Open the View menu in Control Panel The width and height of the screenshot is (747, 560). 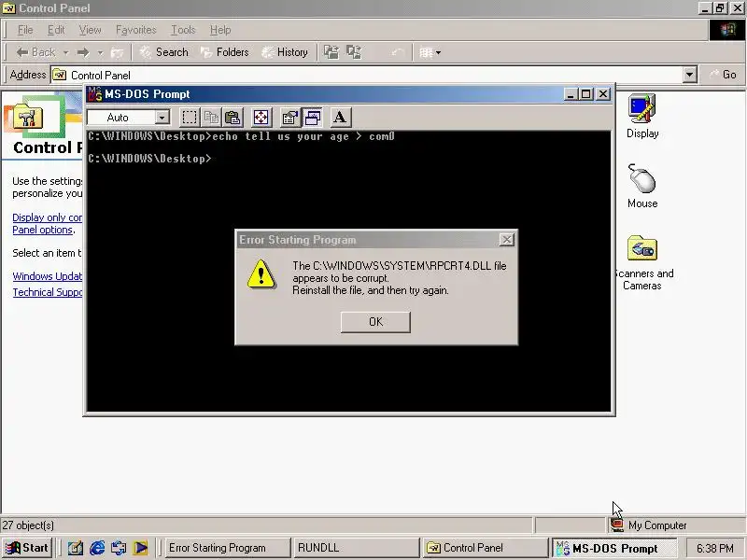(x=90, y=30)
